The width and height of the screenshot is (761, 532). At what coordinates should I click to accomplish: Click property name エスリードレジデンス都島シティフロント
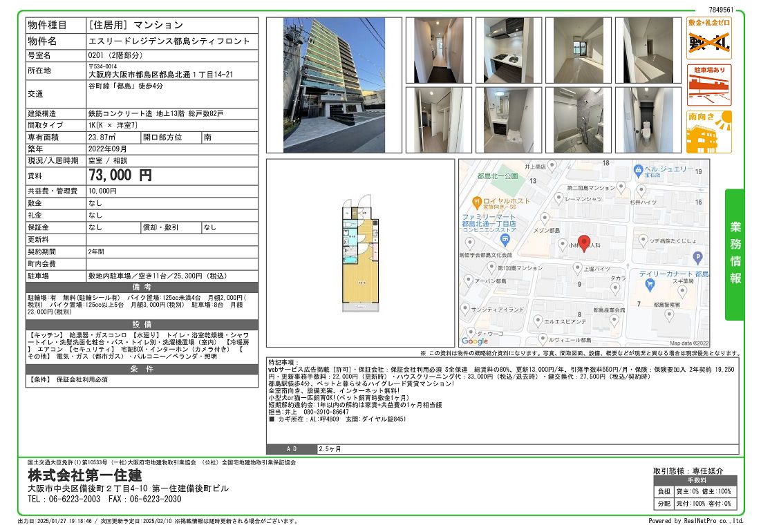169,41
